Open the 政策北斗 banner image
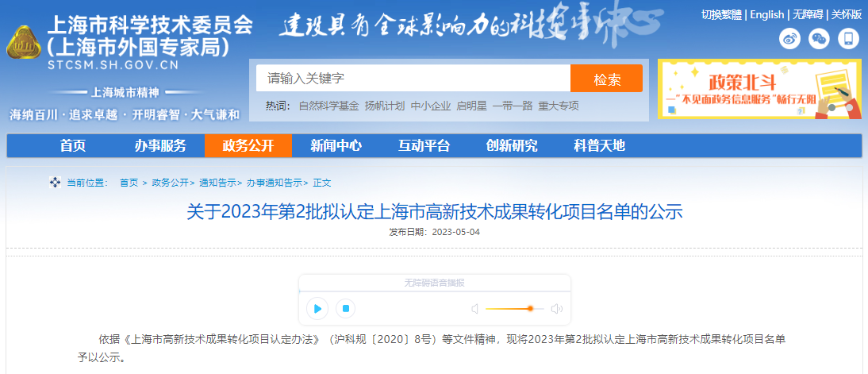Viewport: 868px width, 374px height. coord(759,89)
